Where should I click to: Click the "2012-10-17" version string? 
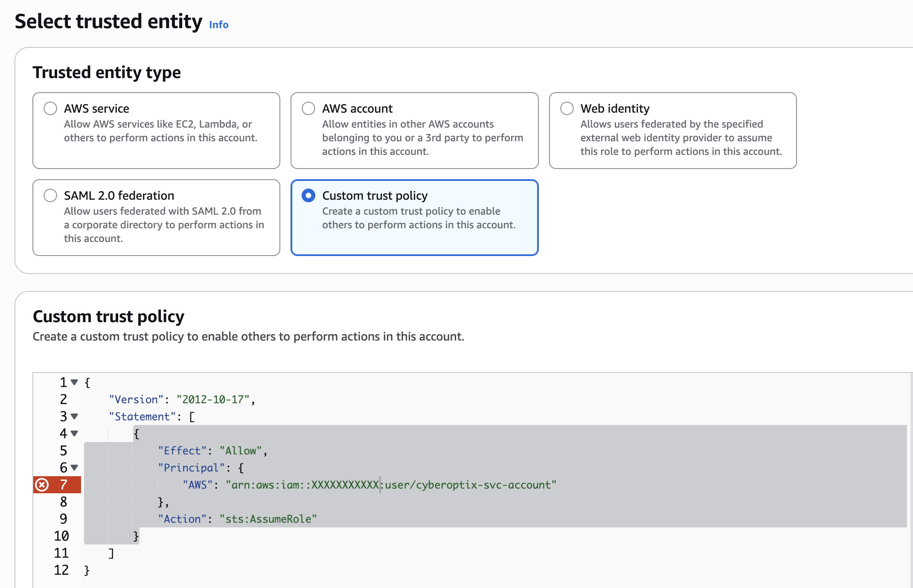(212, 399)
